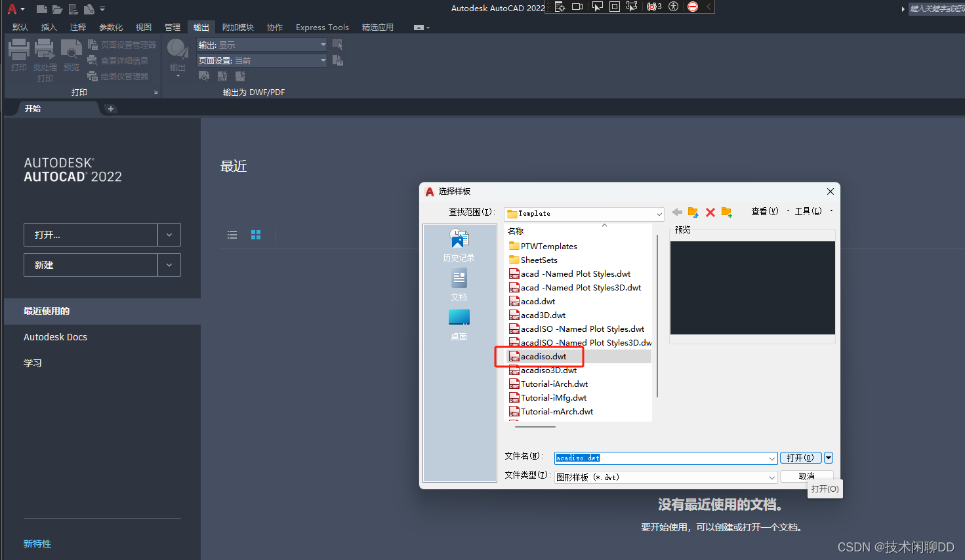Go to History (历史记录) in dialog sidebar
Viewport: 965px width, 560px height.
(x=459, y=245)
